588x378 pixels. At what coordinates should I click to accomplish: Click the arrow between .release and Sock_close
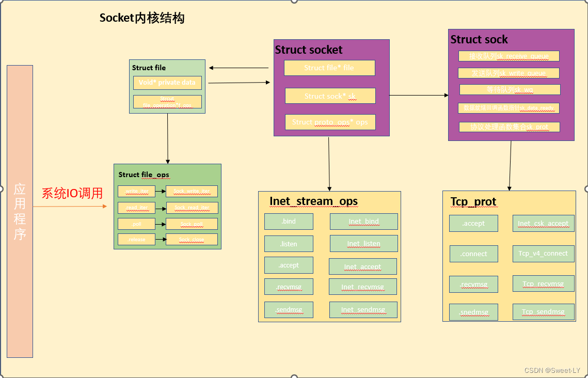[x=160, y=239]
